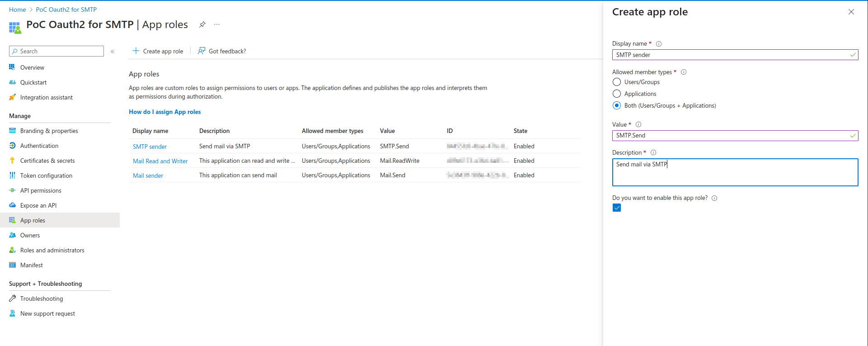Collapse the sidebar with double chevron
This screenshot has width=868, height=346.
point(113,52)
